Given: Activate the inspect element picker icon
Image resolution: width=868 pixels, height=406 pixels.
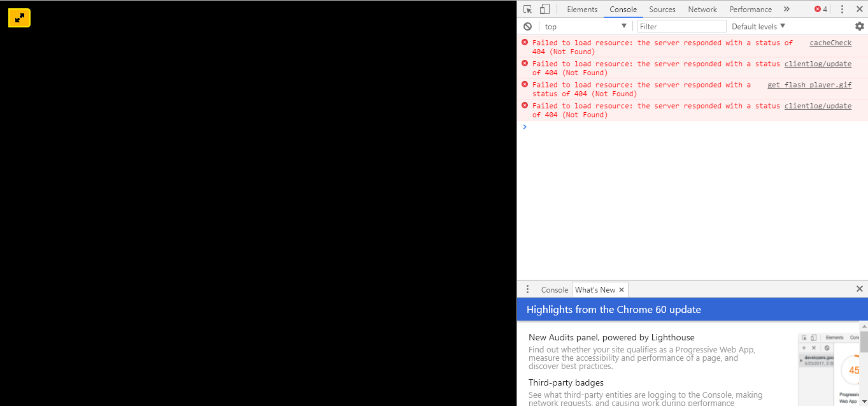Looking at the screenshot, I should click(x=527, y=9).
